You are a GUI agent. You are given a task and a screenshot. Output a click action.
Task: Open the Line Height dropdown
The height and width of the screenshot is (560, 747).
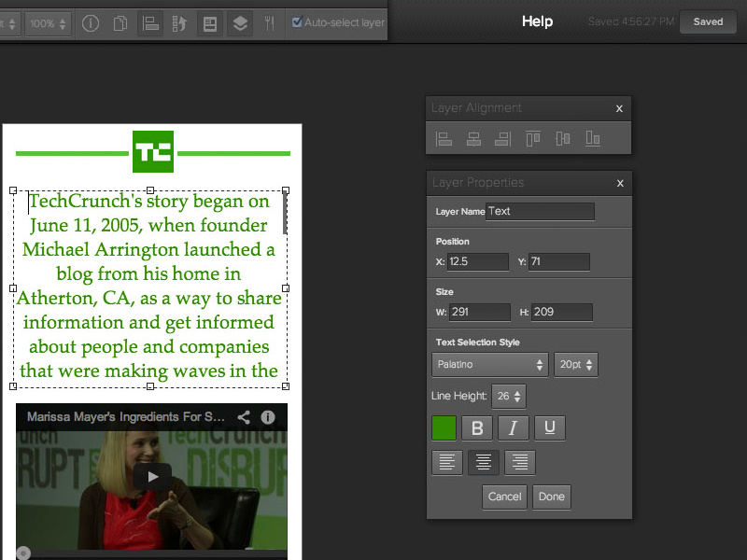click(509, 397)
